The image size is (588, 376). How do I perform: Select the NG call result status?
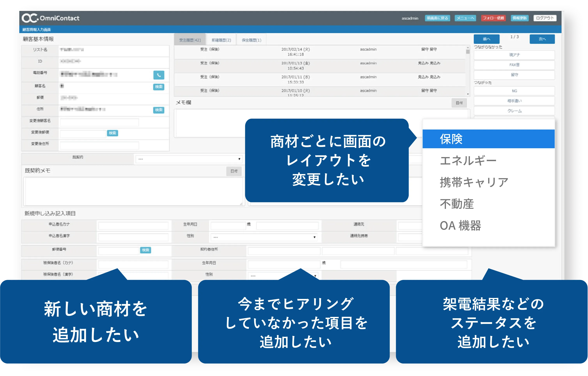coord(514,91)
